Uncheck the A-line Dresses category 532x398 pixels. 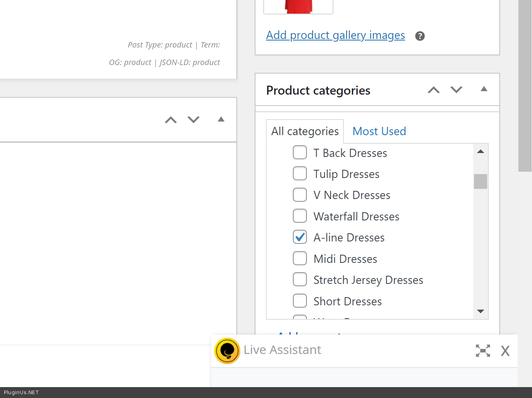click(x=300, y=237)
